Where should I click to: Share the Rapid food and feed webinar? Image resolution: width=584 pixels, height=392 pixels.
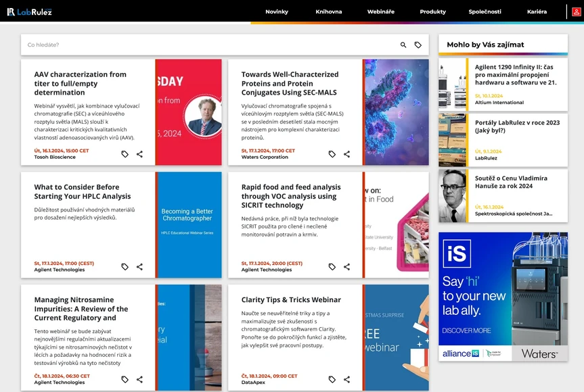coord(346,267)
